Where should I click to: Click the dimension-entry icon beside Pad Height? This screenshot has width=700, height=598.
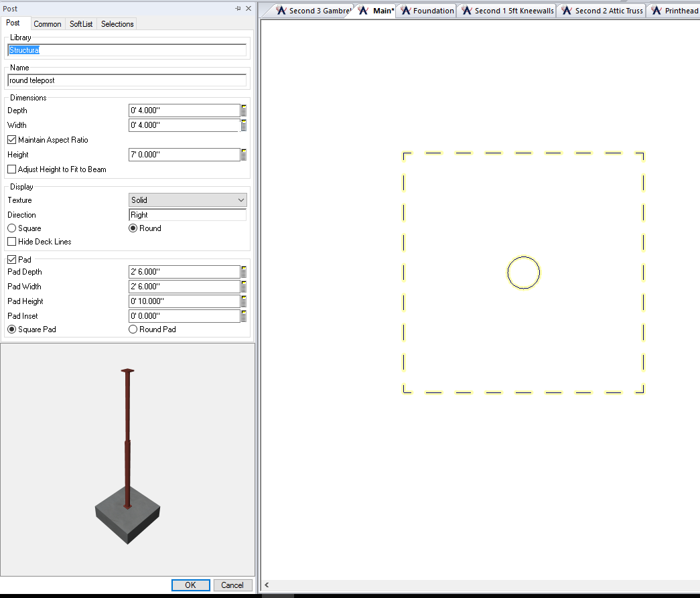pos(244,301)
